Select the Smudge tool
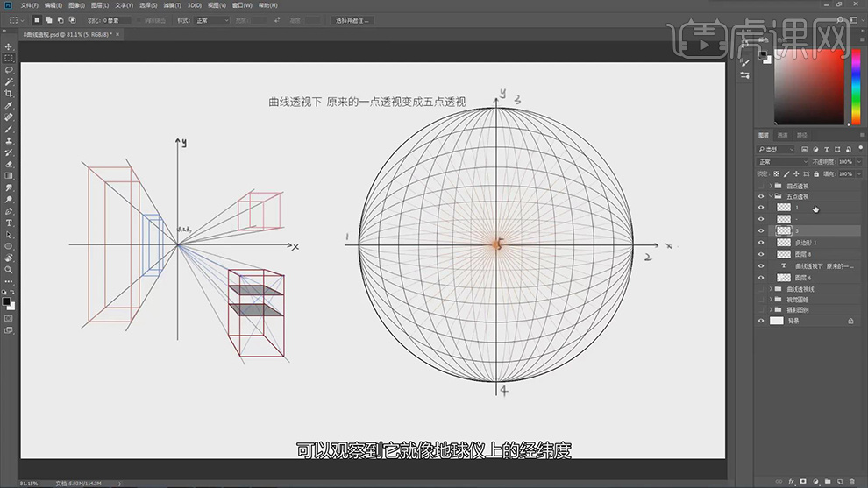The image size is (868, 488). 8,187
